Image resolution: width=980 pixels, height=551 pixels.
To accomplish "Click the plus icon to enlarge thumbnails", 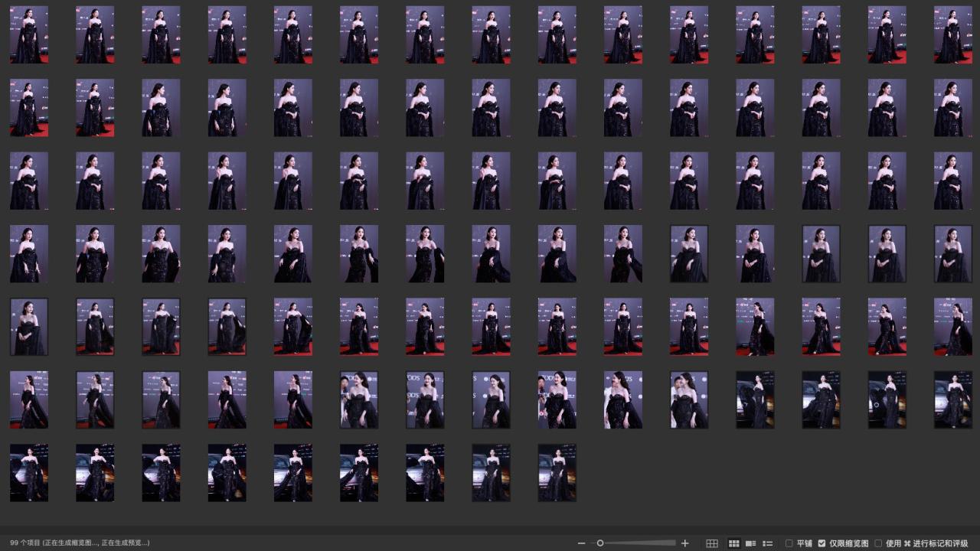I will (x=684, y=543).
